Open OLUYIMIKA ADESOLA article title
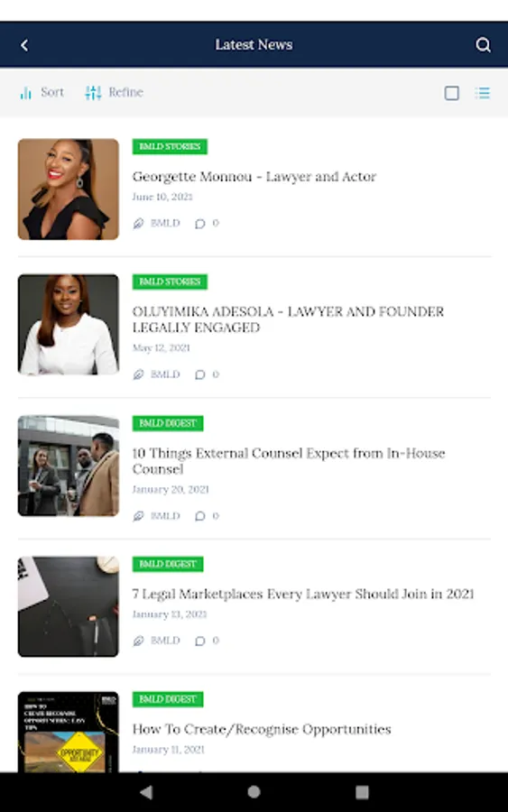This screenshot has height=812, width=508. point(288,319)
